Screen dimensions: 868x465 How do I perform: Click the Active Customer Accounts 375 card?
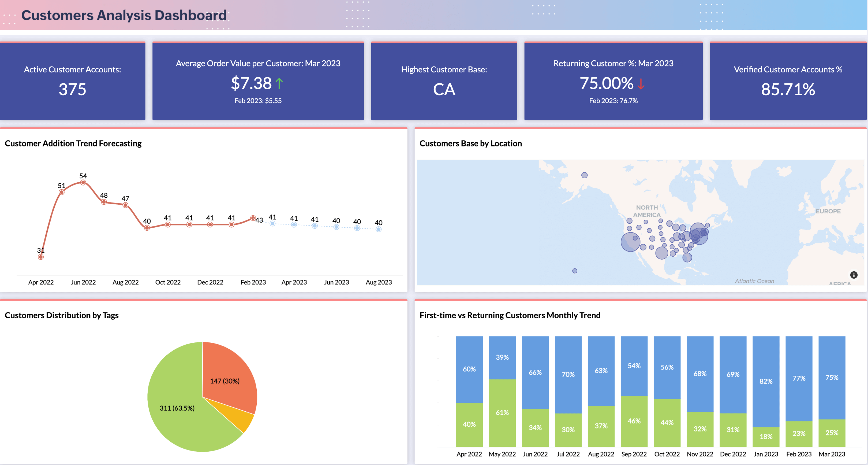[72, 81]
